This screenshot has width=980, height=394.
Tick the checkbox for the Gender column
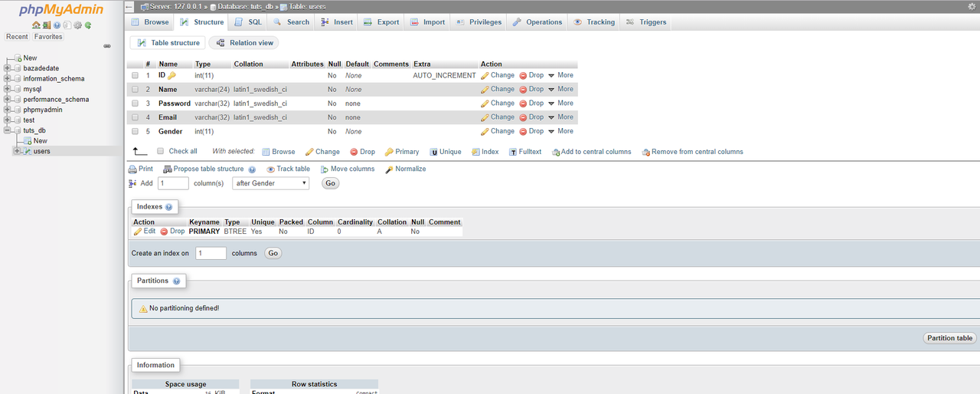pyautogui.click(x=136, y=131)
